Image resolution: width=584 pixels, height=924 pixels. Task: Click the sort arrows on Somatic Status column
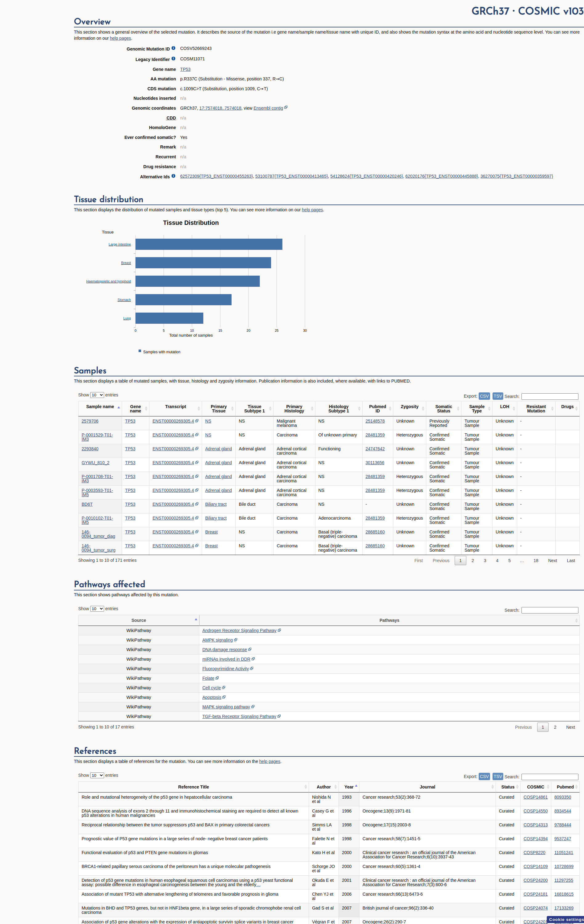click(x=458, y=409)
